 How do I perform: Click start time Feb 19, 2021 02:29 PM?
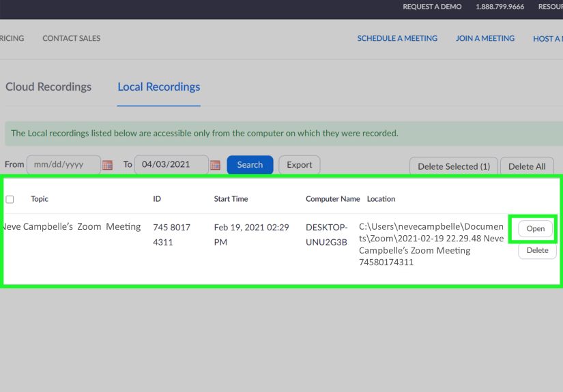pyautogui.click(x=251, y=235)
